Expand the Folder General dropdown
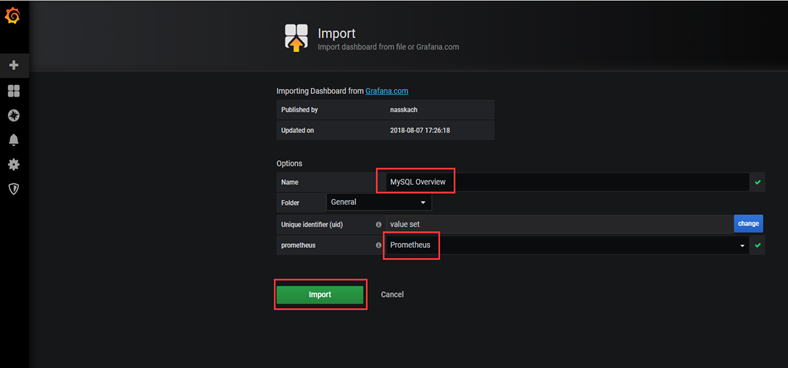 coord(379,202)
